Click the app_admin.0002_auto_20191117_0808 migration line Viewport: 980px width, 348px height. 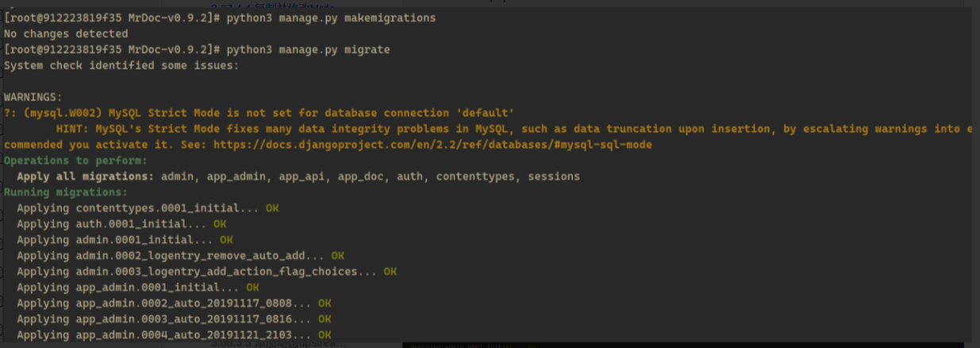coord(163,304)
